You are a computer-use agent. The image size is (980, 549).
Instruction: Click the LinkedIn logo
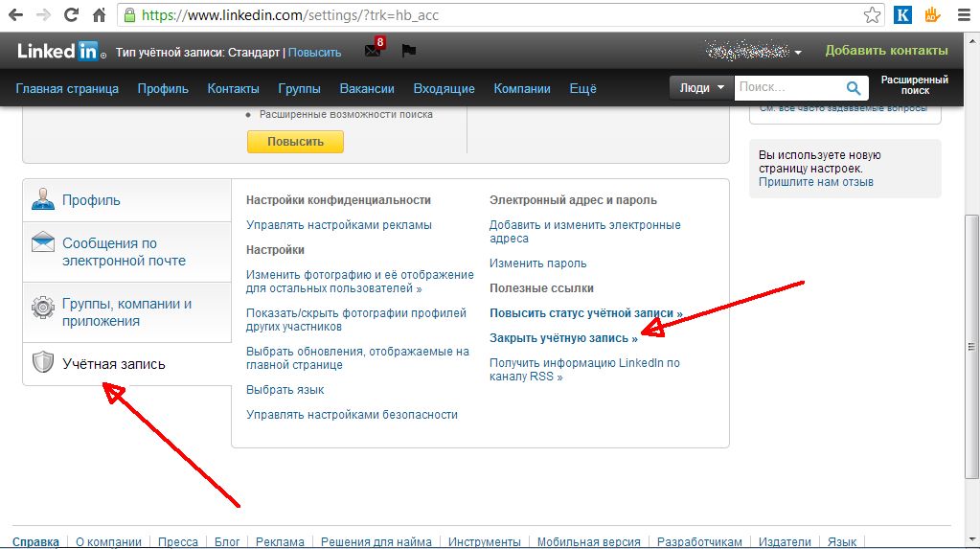click(x=61, y=52)
